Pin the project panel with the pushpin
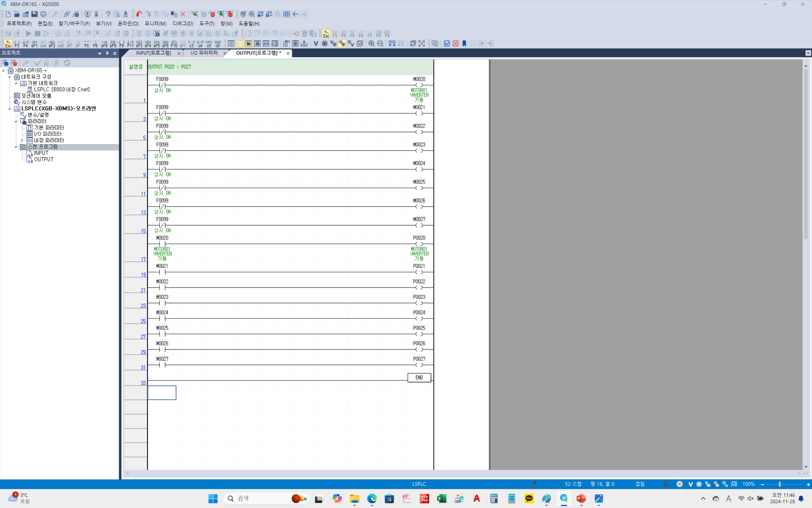 click(108, 53)
